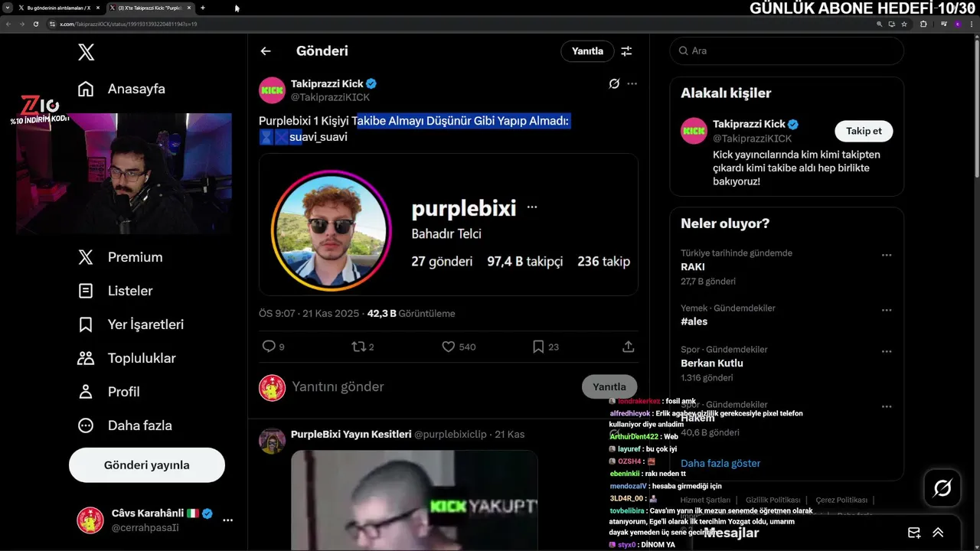
Task: Open the Gizlilik Politikası footer link
Action: coord(773,500)
